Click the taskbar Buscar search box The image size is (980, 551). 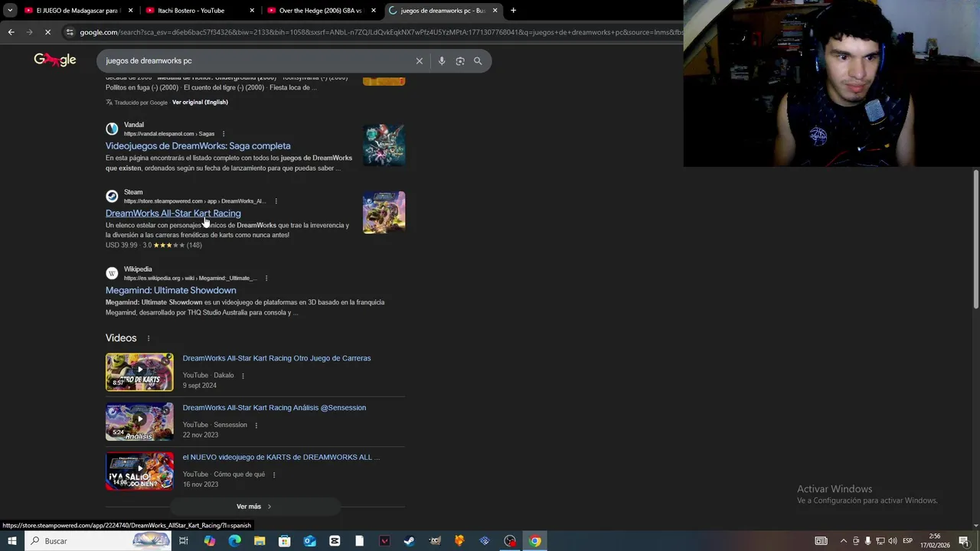[97, 541]
